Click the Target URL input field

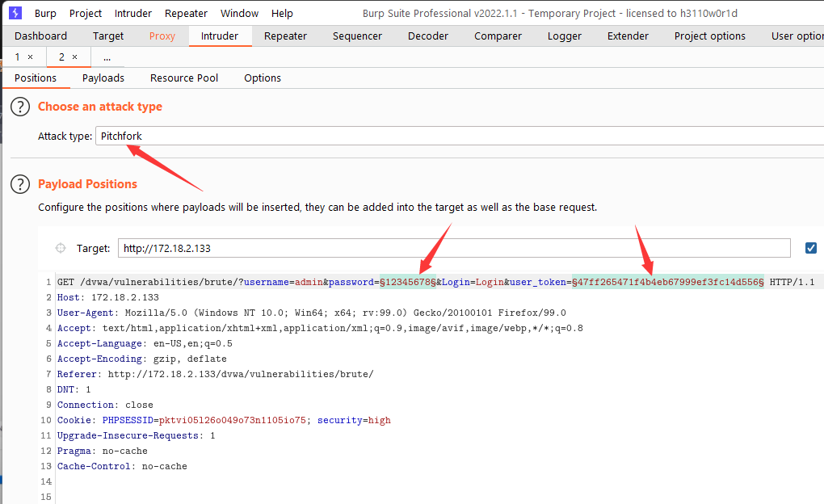point(454,248)
